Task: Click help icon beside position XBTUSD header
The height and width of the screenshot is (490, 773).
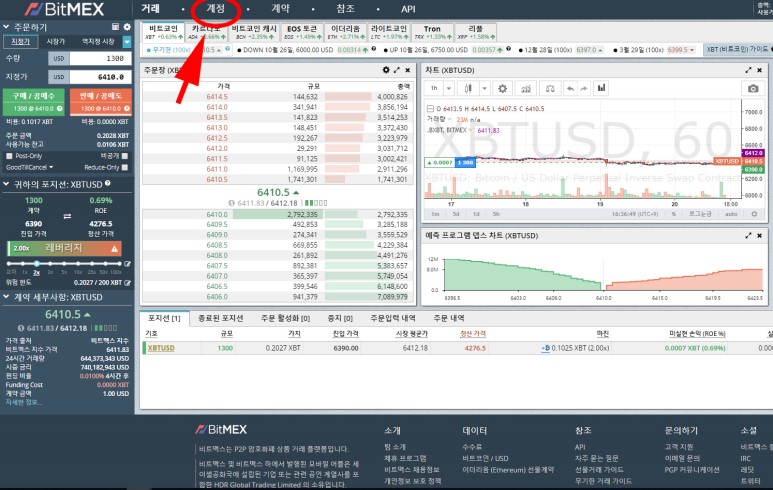Action: 107,183
